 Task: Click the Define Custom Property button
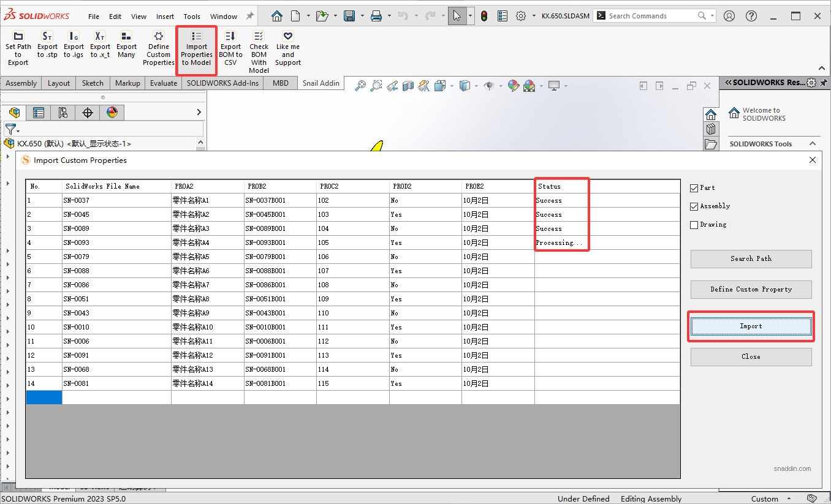(x=751, y=289)
